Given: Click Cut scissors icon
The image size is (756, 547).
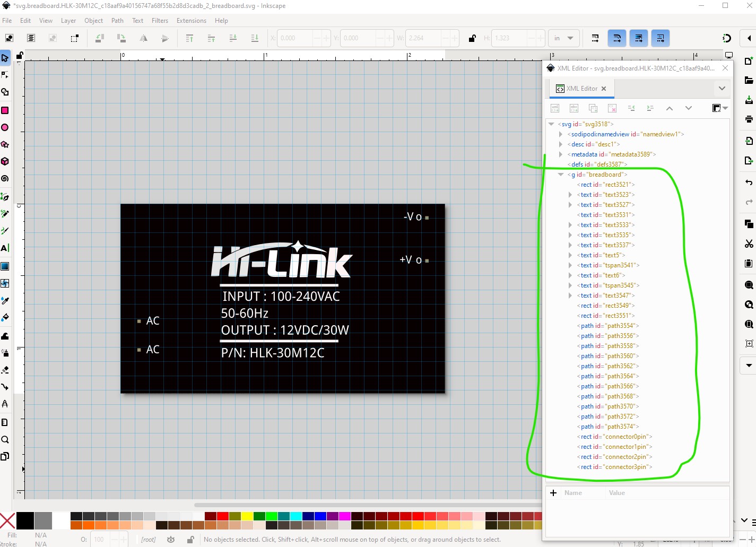Looking at the screenshot, I should (749, 244).
